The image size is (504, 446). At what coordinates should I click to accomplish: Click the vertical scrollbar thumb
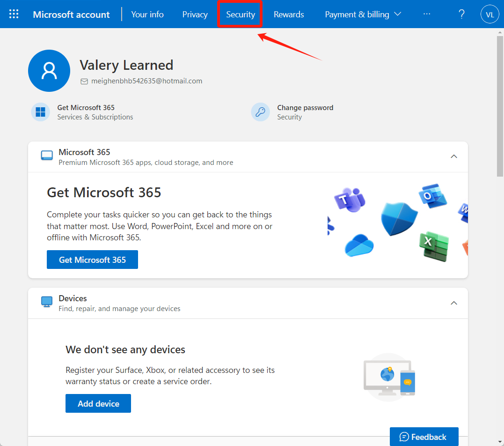coord(500,106)
